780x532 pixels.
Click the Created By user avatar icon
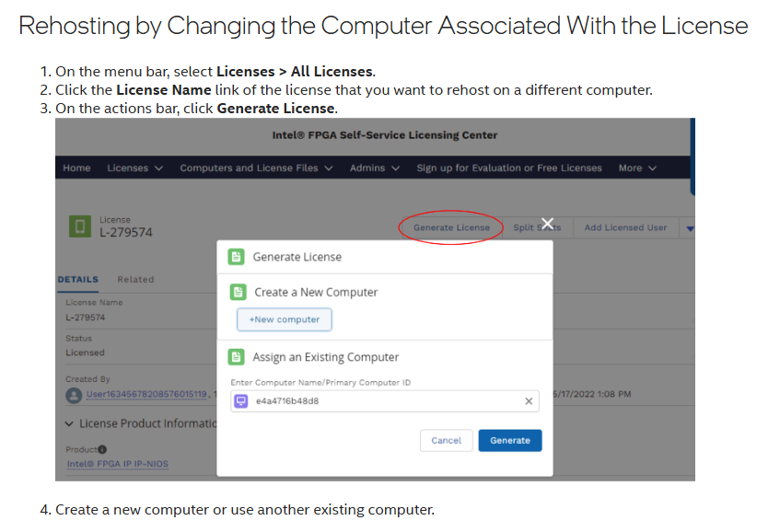[73, 395]
